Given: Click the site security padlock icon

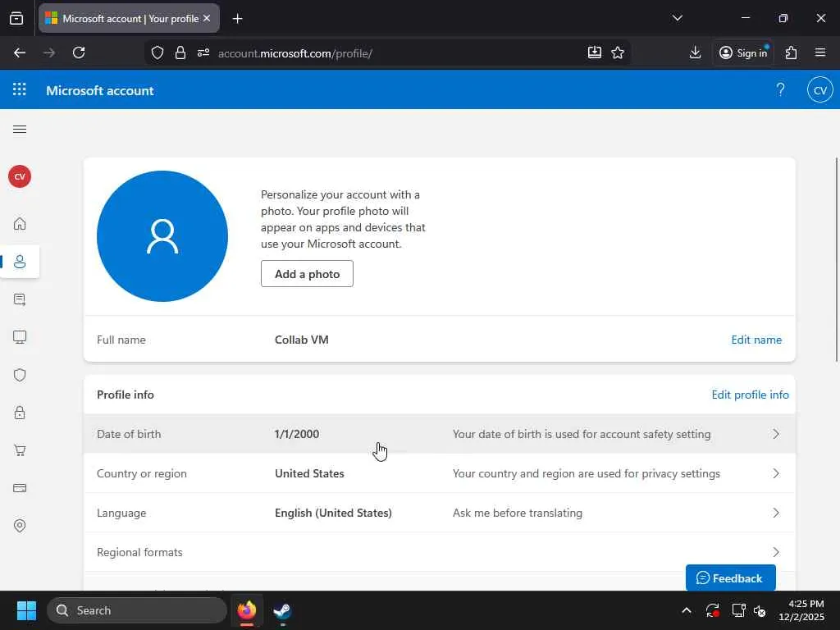Looking at the screenshot, I should click(180, 52).
